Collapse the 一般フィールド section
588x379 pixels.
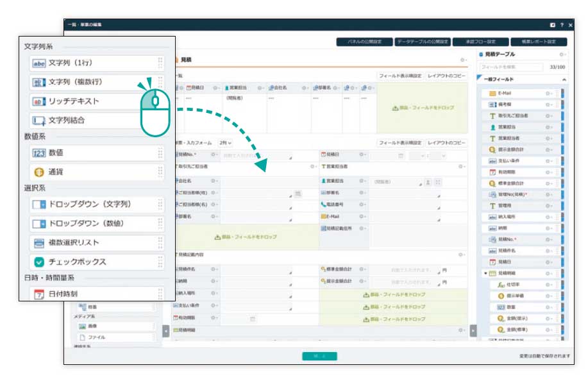(564, 80)
